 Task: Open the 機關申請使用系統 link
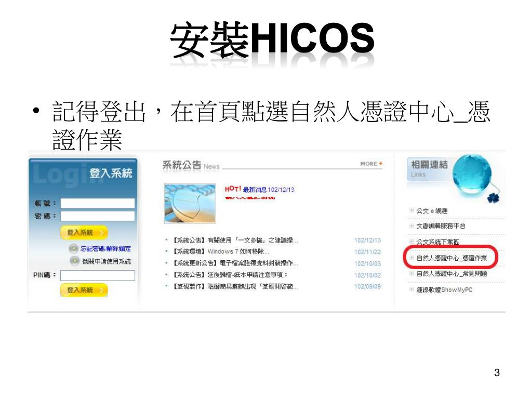[106, 261]
